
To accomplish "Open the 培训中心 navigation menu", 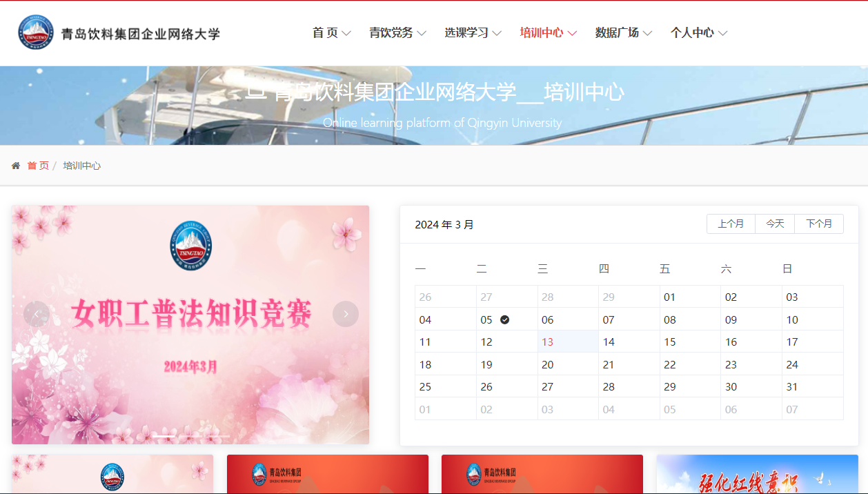I will click(x=548, y=32).
